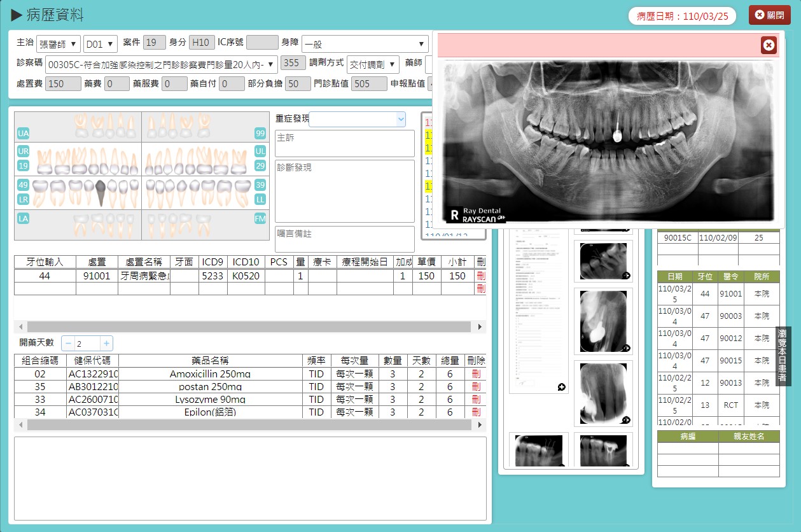Click the FM full mouth label
Image resolution: width=801 pixels, height=532 pixels.
tap(260, 218)
